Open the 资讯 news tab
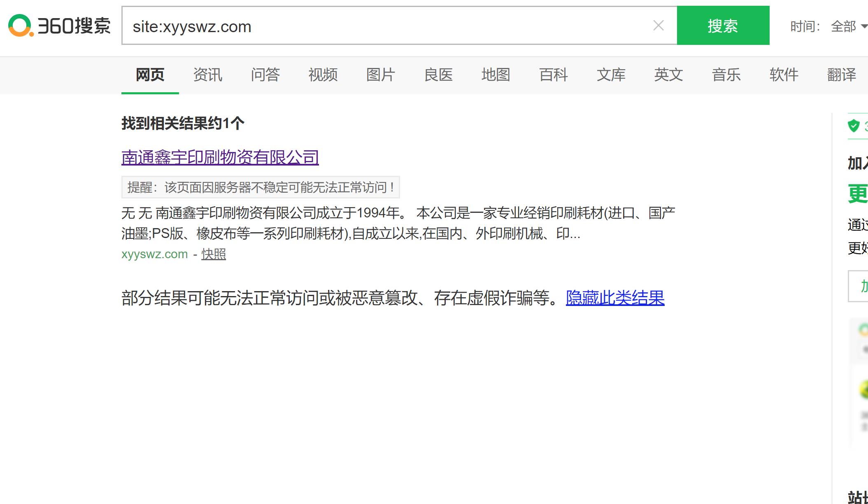Image resolution: width=868 pixels, height=504 pixels. click(x=207, y=75)
